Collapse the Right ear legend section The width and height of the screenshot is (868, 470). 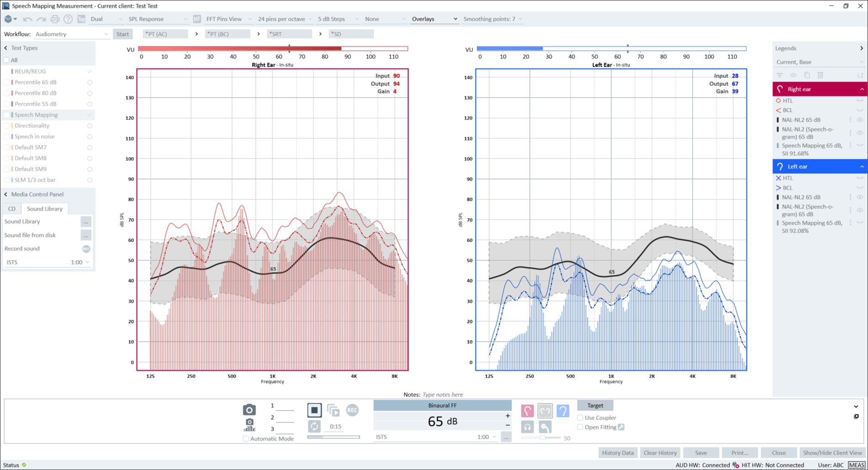[x=862, y=89]
